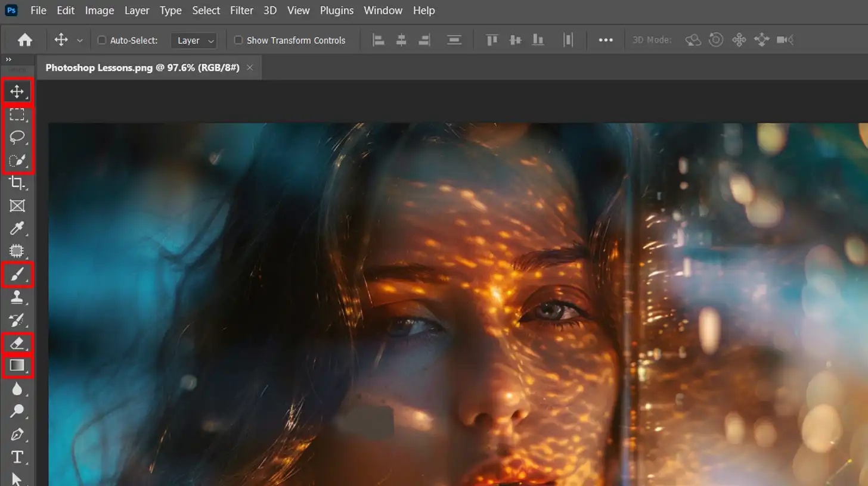868x486 pixels.
Task: Open the Plugins menu
Action: point(337,10)
